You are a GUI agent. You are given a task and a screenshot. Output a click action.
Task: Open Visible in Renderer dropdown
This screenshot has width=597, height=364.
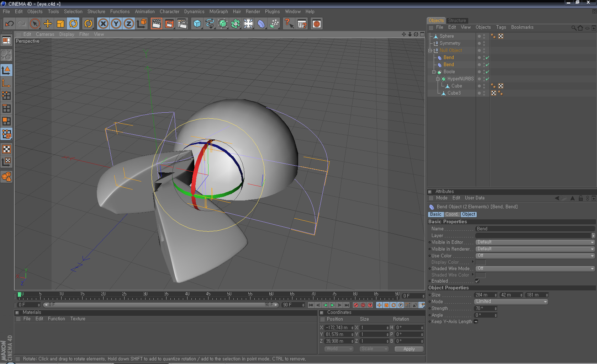[x=535, y=249]
